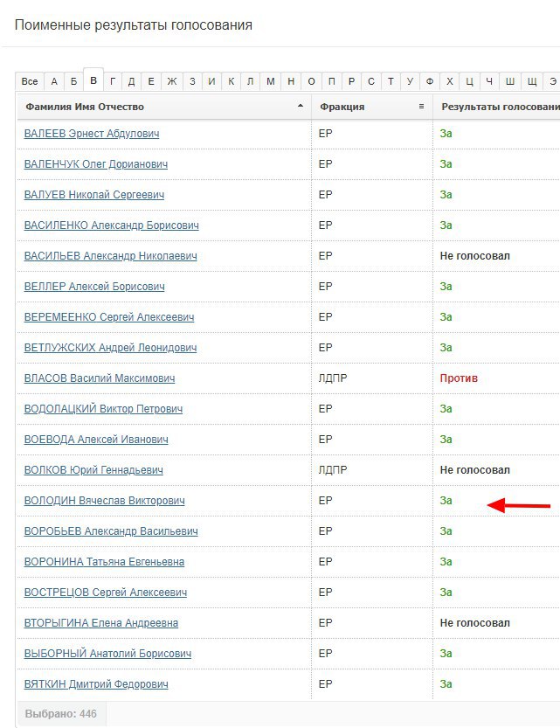Screen dimensions: 560x728
Task: Switch to letter Ш tab
Action: (x=510, y=81)
